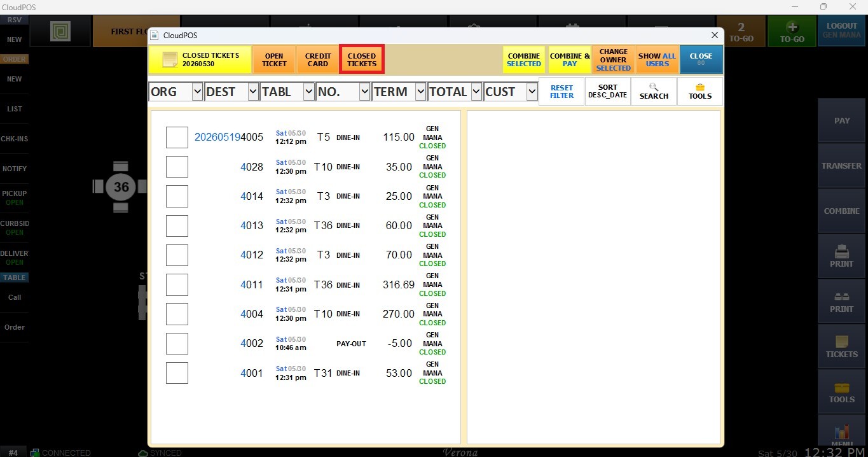
Task: Open the FIRST FLOOR tab
Action: [121, 31]
